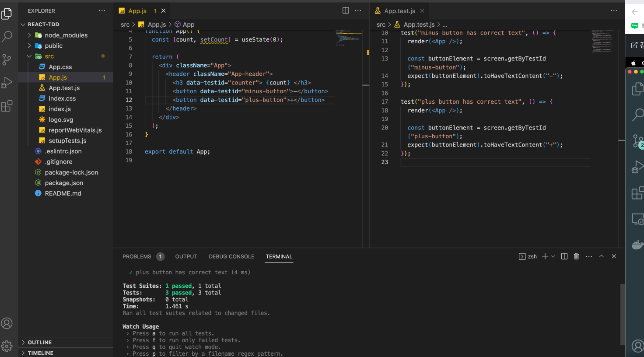Click Docker icon in background window sidebar
Screen dimensions: 644x357
(638, 245)
